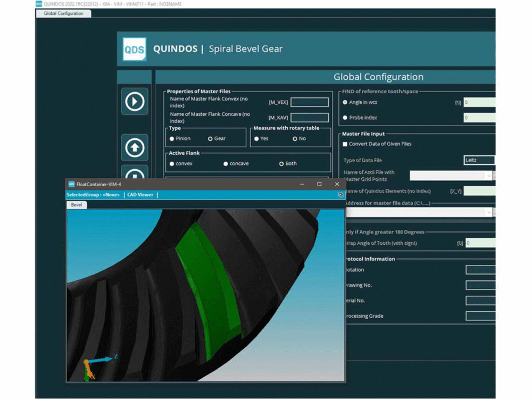The height and width of the screenshot is (399, 532).
Task: Click the Name of Quindos Elements X_Y field
Action: (479, 191)
